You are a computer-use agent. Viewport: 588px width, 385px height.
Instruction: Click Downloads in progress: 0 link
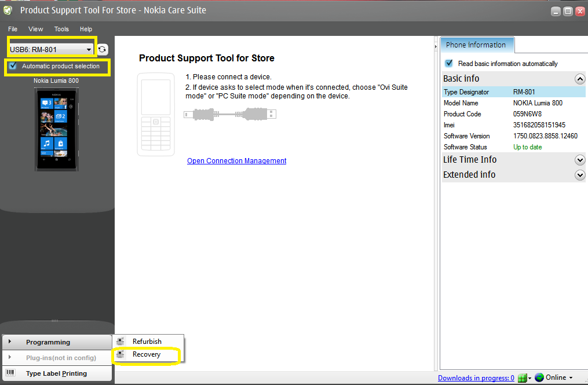(x=476, y=378)
